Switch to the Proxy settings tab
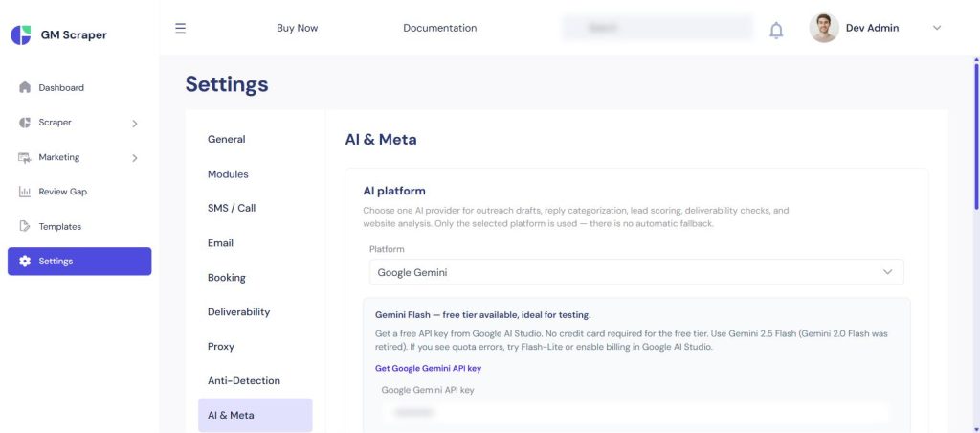Viewport: 980px width, 433px height. pyautogui.click(x=221, y=346)
